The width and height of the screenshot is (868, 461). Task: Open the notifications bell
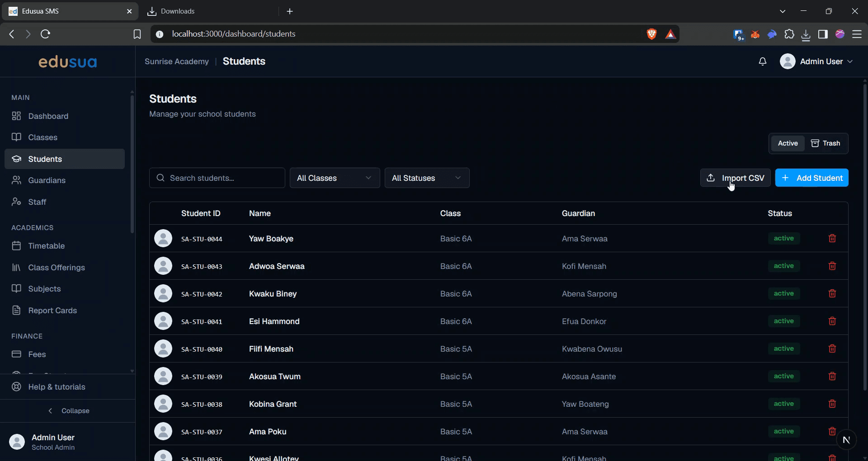[x=763, y=61]
